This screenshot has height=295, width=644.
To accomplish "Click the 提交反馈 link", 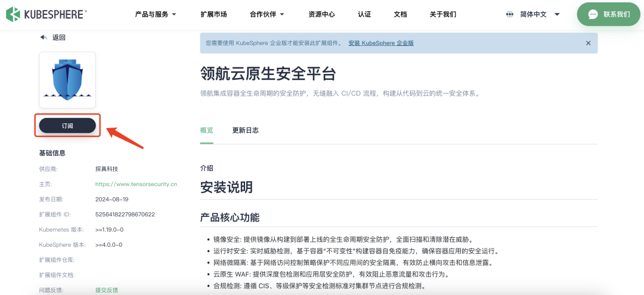I will 106,290.
